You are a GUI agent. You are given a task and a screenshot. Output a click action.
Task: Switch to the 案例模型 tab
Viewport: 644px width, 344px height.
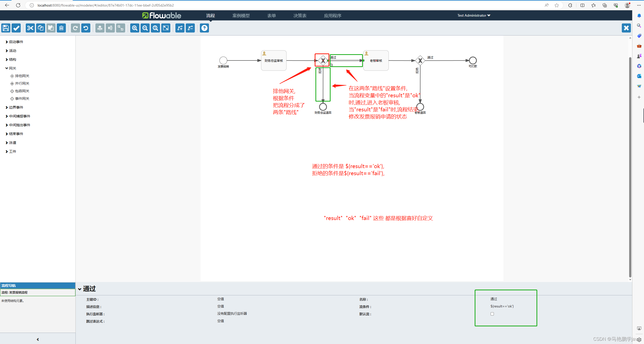click(x=241, y=16)
